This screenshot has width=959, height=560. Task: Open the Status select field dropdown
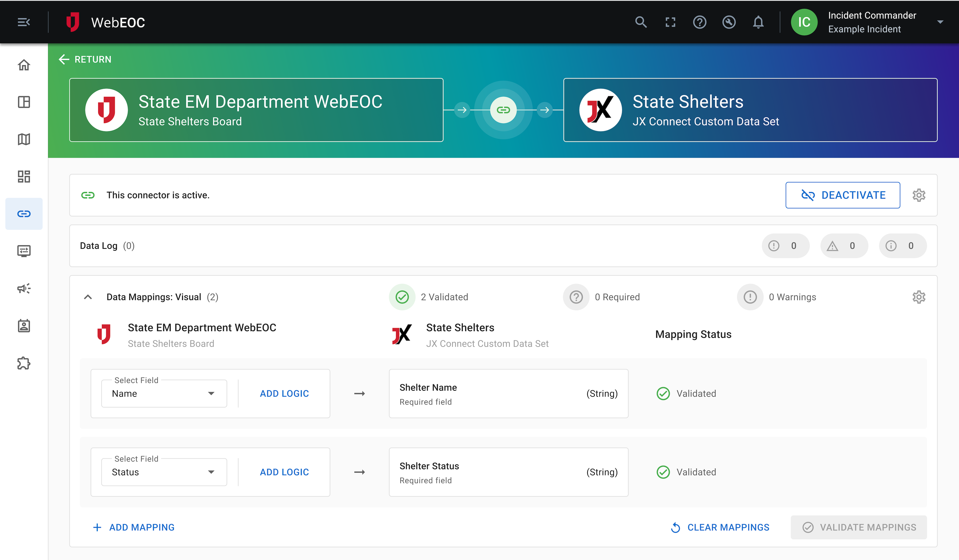pos(164,472)
